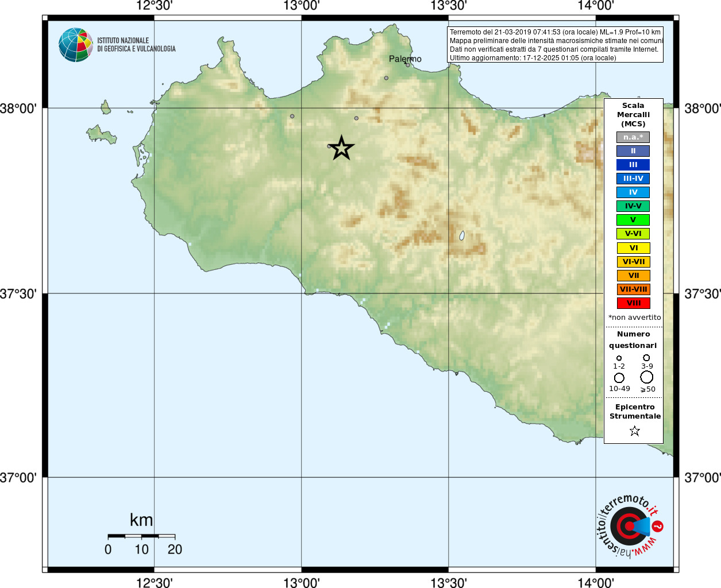The width and height of the screenshot is (721, 588).
Task: Click the VII-VIII legend swatch
Action: [634, 289]
